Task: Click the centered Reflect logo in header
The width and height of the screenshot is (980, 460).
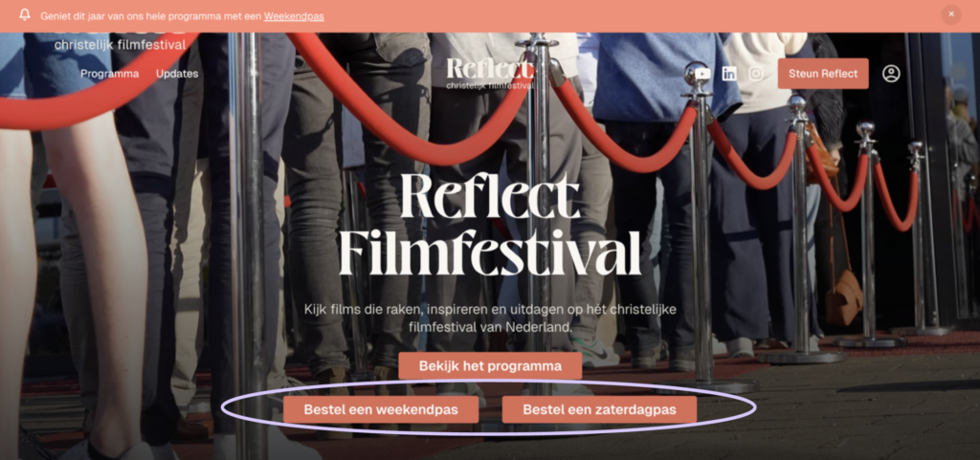Action: pos(491,73)
